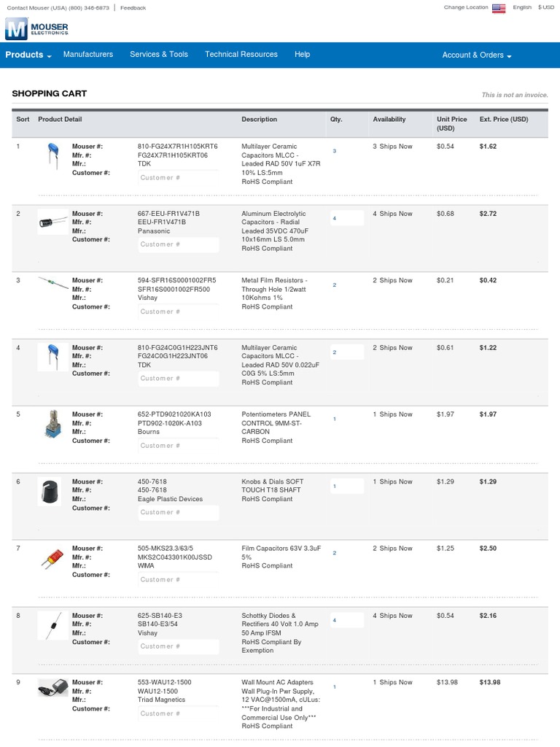Expand the Products dropdown menu

pos(28,55)
